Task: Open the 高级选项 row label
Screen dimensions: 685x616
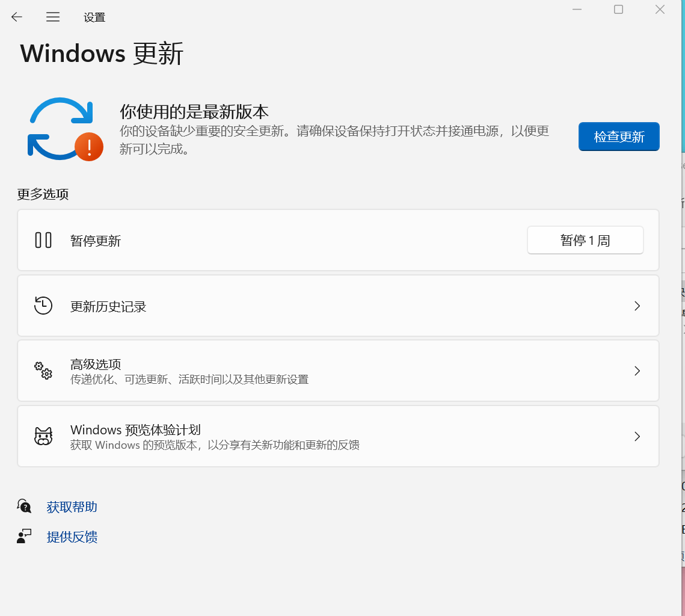Action: (x=96, y=364)
